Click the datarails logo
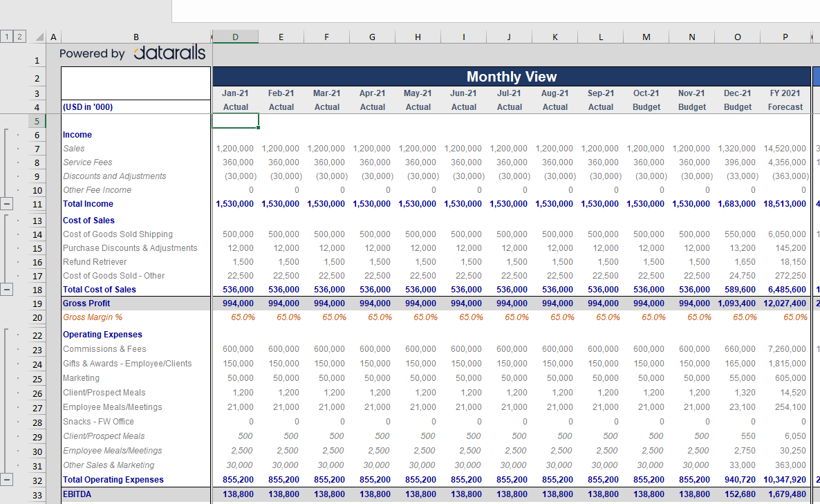 pos(169,53)
